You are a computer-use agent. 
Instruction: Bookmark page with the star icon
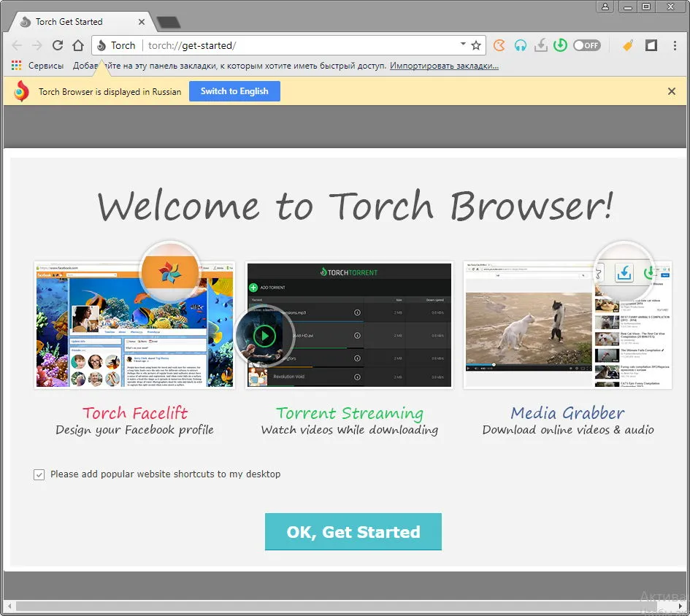[x=475, y=45]
